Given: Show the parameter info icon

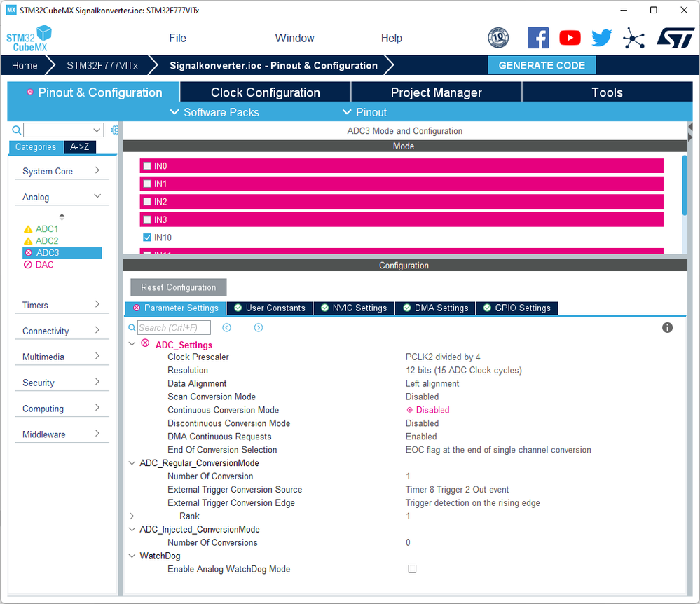Looking at the screenshot, I should click(x=667, y=328).
